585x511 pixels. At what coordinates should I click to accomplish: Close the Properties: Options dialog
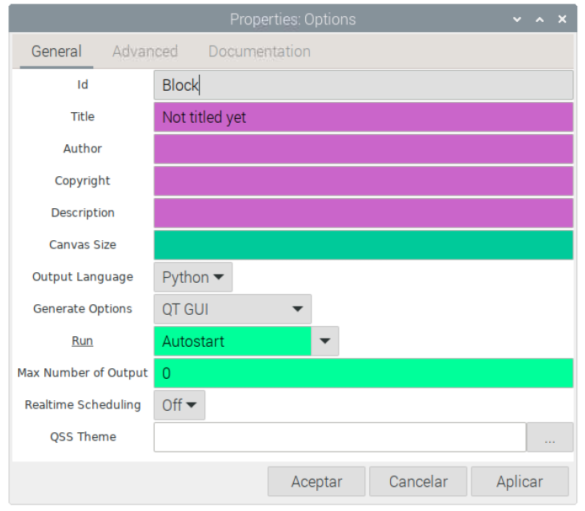point(562,19)
